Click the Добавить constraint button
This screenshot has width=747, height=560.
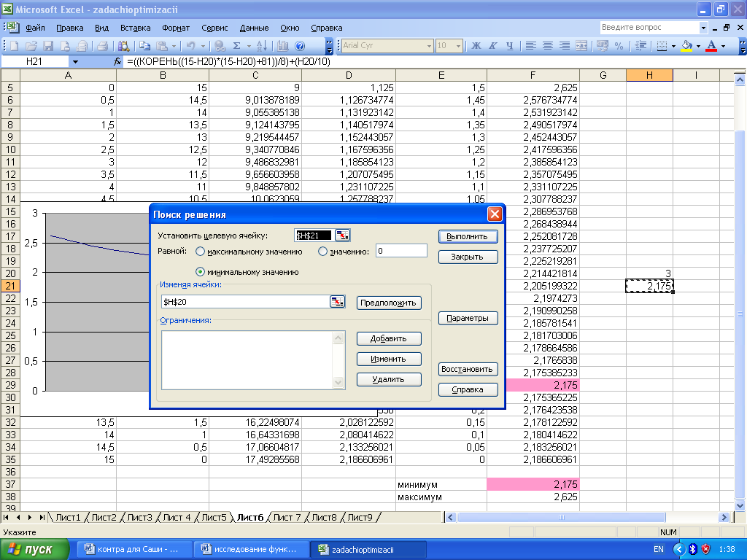(x=389, y=338)
